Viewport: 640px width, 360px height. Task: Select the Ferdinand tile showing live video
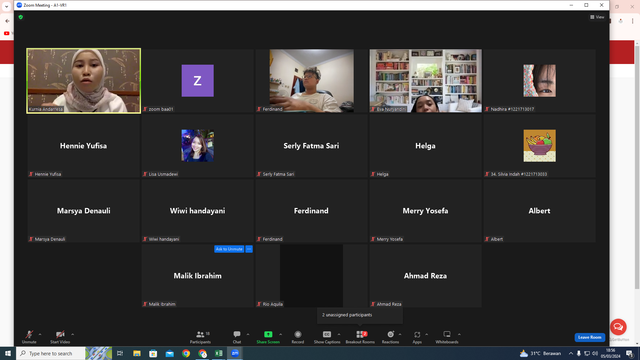pos(311,81)
